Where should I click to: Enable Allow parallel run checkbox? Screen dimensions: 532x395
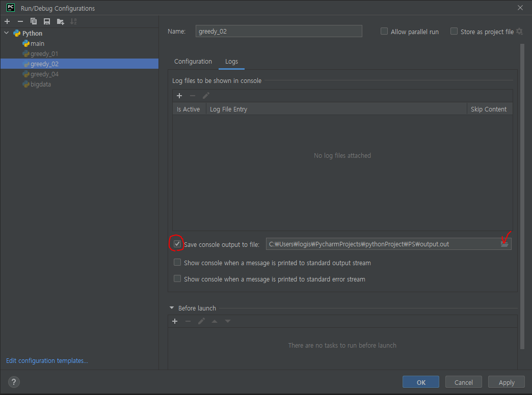(384, 31)
